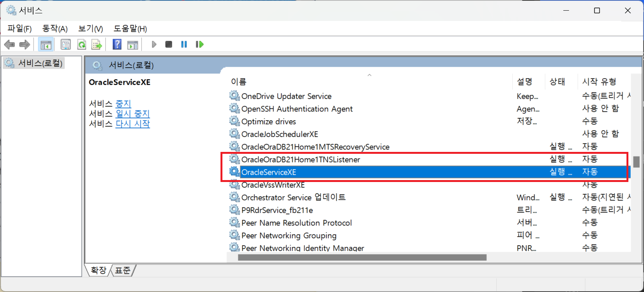Click the gear icon of P9RdrService_fb211e
The height and width of the screenshot is (292, 644).
[234, 210]
